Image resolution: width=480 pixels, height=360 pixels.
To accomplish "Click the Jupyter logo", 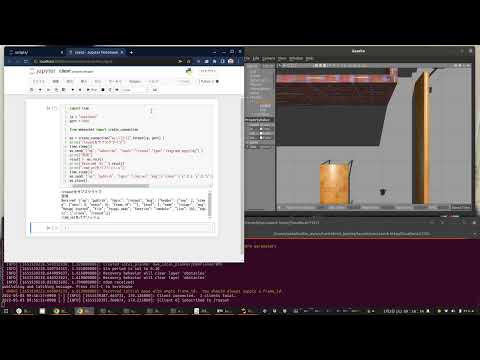I will coord(42,71).
